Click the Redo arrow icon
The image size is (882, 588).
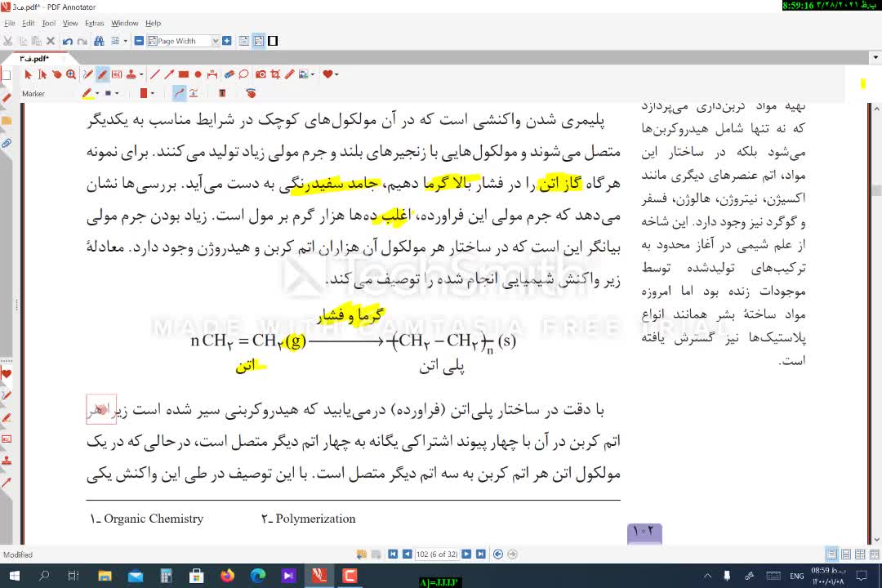coord(82,41)
